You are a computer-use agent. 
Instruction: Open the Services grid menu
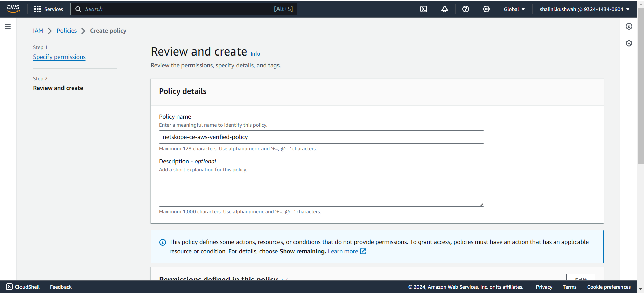click(x=49, y=9)
